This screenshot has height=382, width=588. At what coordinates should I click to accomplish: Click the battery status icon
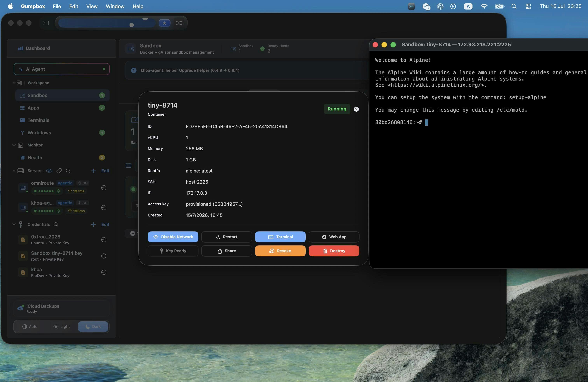(499, 6)
